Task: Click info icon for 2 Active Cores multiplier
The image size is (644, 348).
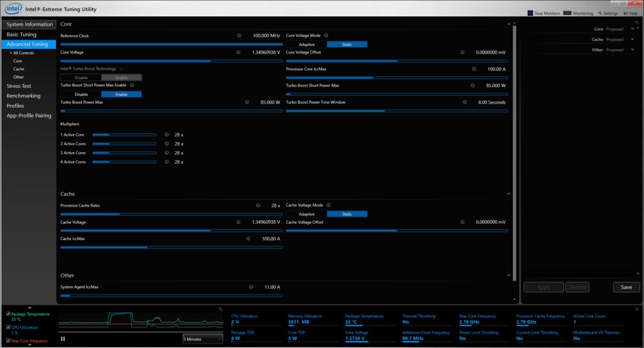Action: [x=167, y=144]
